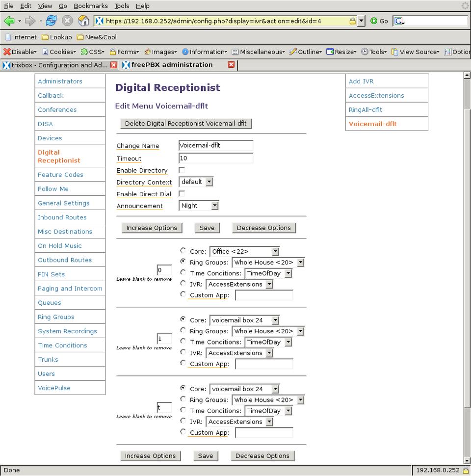Click the browser Back arrow icon
This screenshot has width=471, height=476.
click(9, 21)
